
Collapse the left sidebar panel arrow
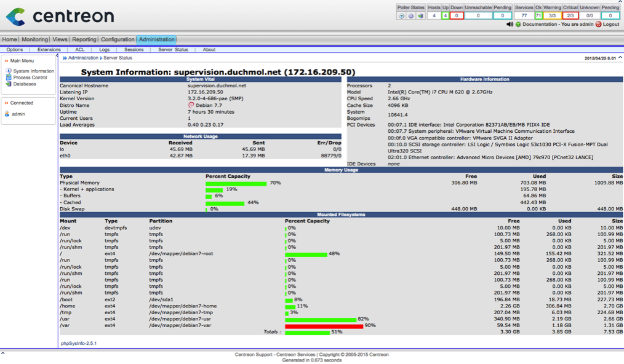point(57,56)
